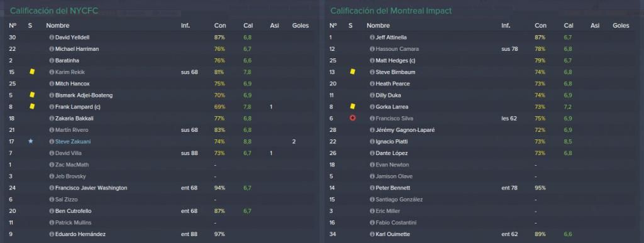
Task: Click the star icon next to Steve Zakuani
Action: coord(30,141)
